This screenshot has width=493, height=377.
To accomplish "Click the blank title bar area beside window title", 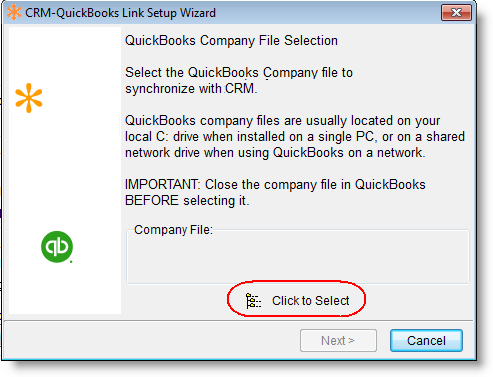I will (x=327, y=13).
